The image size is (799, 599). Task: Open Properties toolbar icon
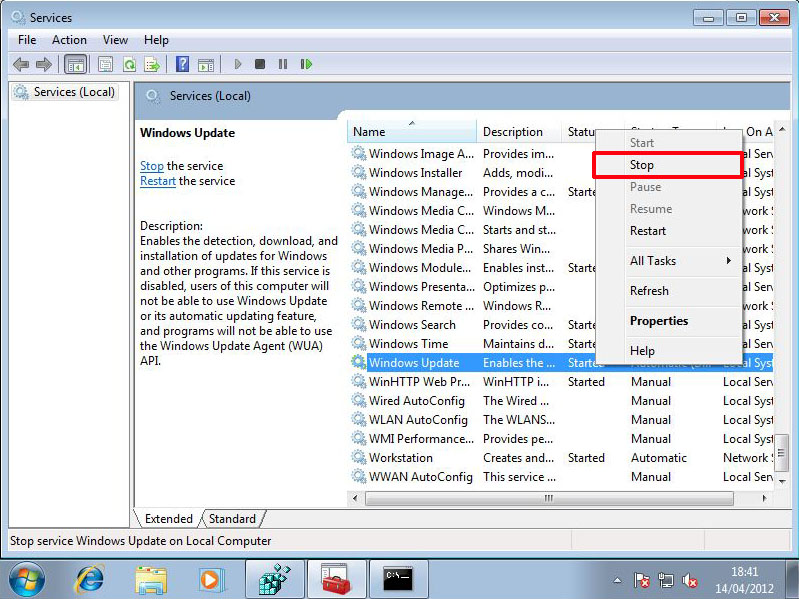point(105,65)
